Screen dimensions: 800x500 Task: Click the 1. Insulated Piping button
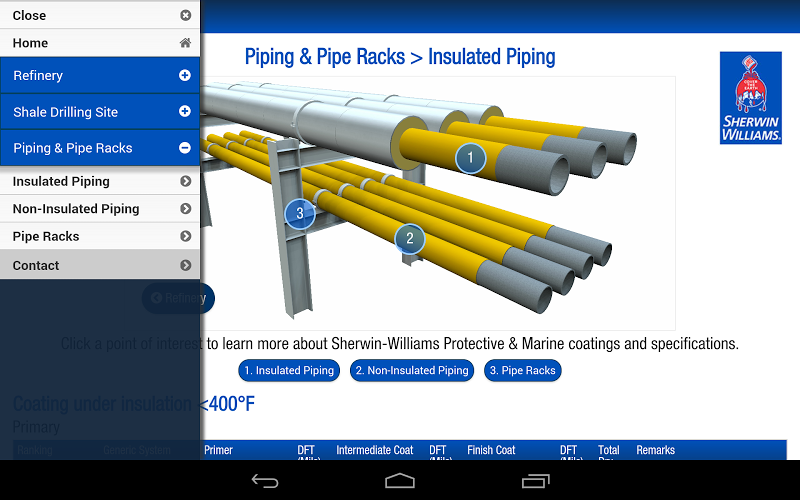coord(289,370)
